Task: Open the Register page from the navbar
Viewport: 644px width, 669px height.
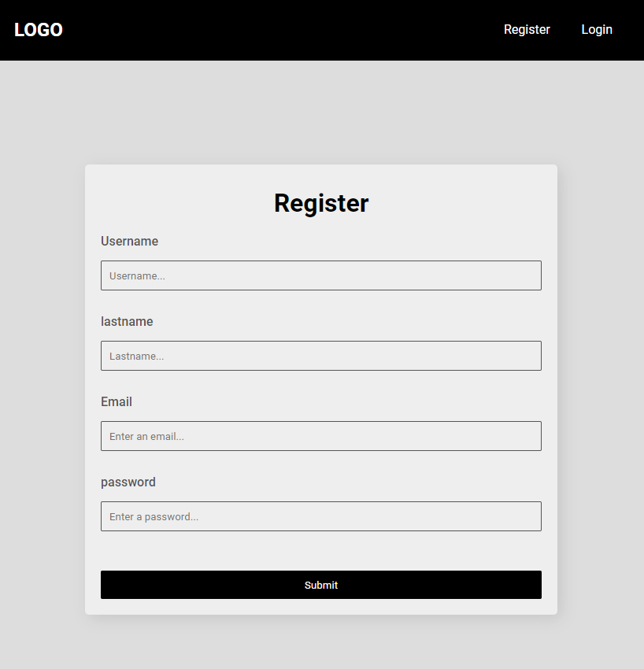Action: pyautogui.click(x=527, y=29)
